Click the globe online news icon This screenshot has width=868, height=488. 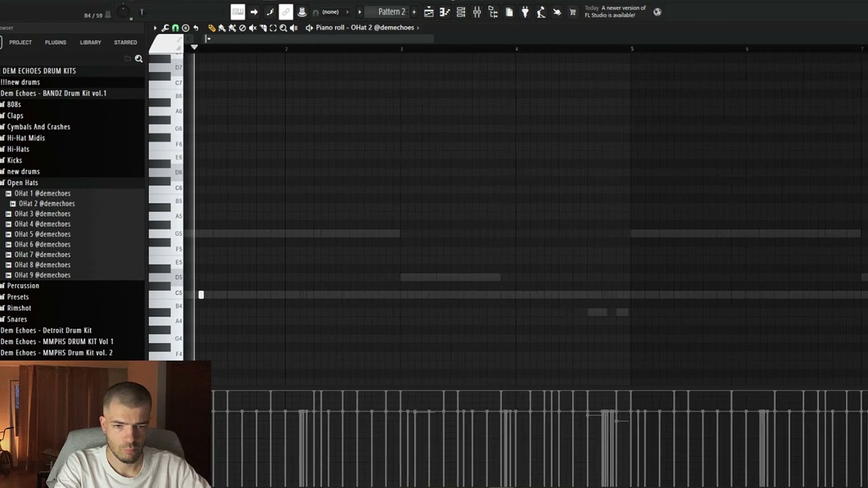657,12
